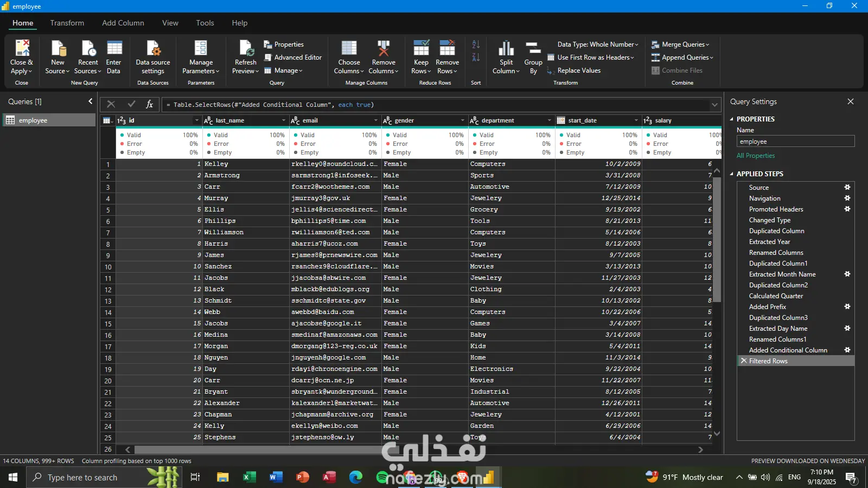The height and width of the screenshot is (488, 868).
Task: Select the Extracted Year step
Action: 769,242
